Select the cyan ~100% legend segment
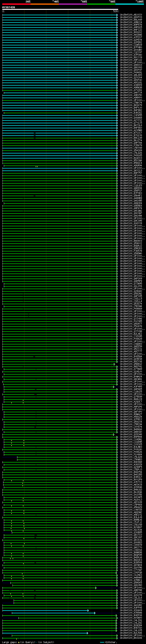This screenshot has width=146, height=644. [x=130, y=4]
